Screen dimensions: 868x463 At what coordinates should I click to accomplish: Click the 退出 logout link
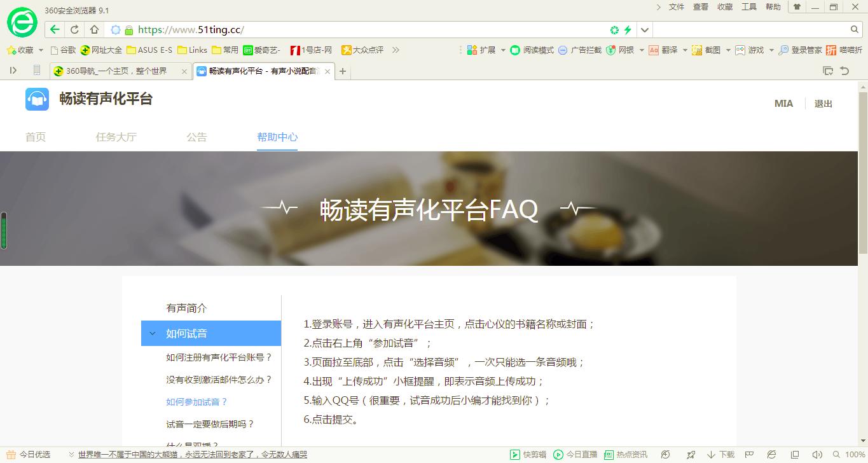click(x=823, y=102)
